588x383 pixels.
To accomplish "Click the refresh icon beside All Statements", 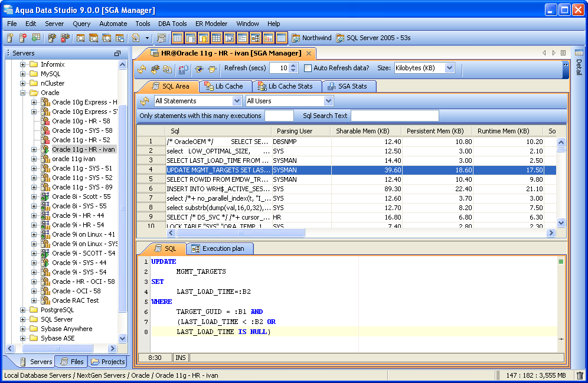I will pyautogui.click(x=145, y=101).
